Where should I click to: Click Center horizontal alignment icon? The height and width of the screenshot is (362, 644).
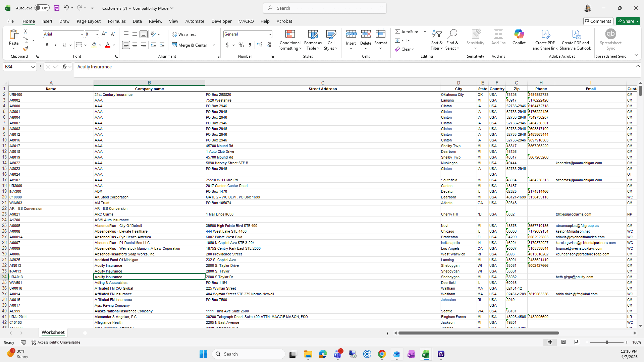point(135,45)
